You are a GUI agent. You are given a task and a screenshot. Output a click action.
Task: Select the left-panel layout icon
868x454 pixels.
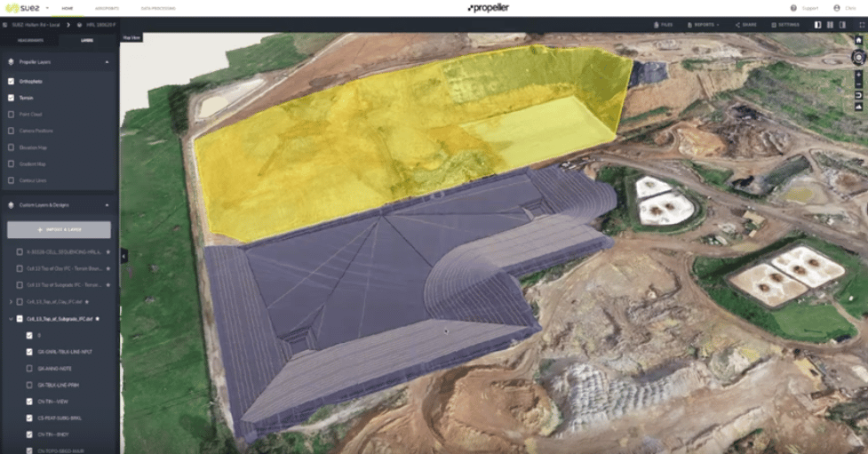click(x=817, y=25)
